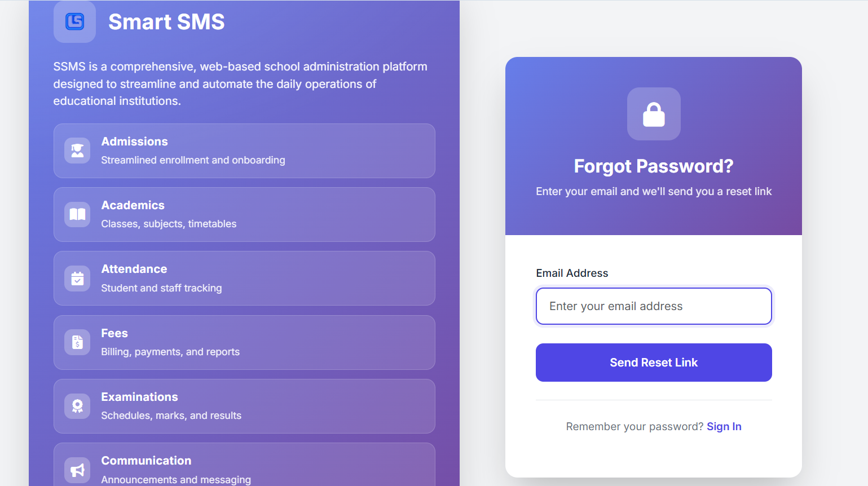
Task: Click the Forgot Password heading
Action: [654, 166]
